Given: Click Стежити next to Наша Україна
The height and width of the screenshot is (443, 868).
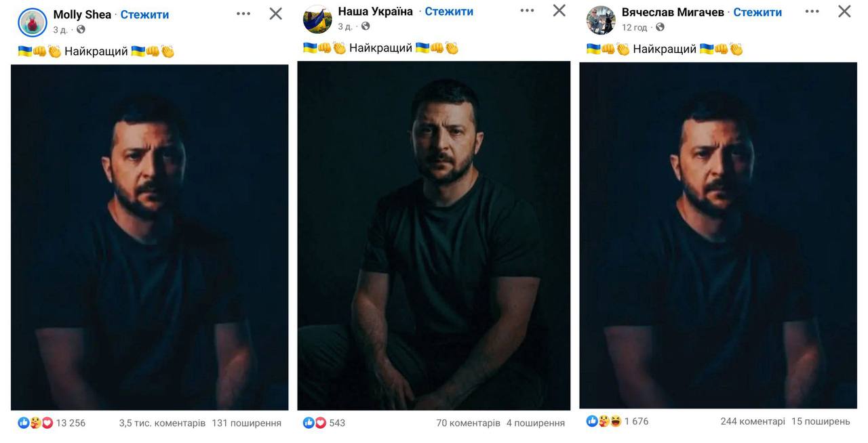Looking at the screenshot, I should point(449,12).
